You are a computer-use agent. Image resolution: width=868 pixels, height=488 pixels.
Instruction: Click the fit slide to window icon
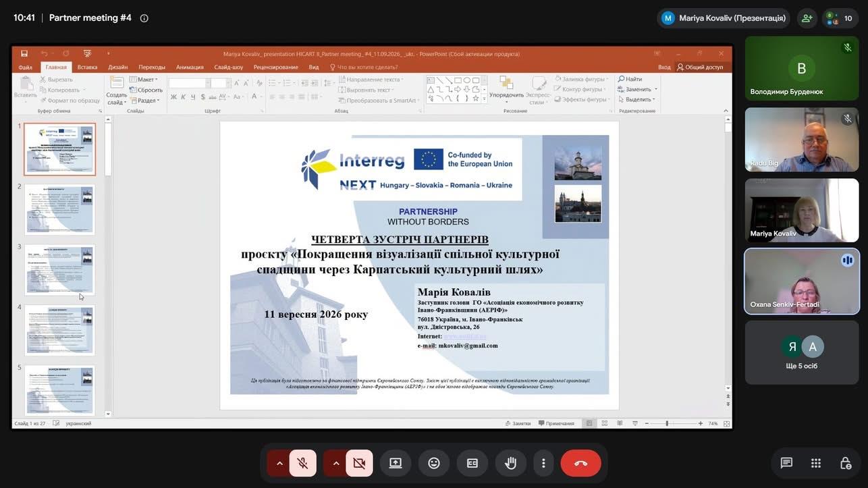coord(727,423)
